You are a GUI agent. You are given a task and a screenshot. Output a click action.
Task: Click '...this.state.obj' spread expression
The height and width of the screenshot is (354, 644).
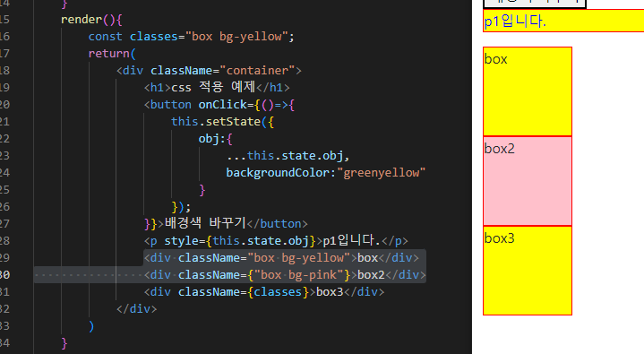pyautogui.click(x=285, y=155)
